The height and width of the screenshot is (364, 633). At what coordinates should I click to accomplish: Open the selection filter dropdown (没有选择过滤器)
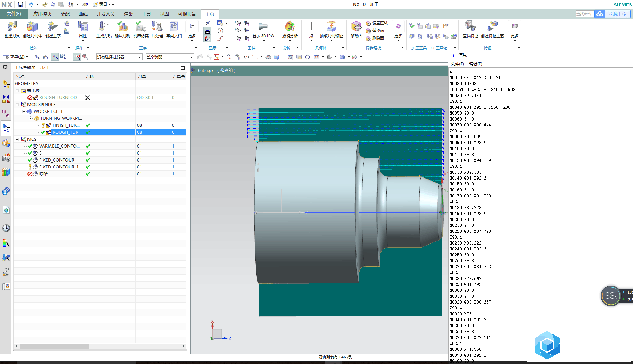tap(119, 57)
